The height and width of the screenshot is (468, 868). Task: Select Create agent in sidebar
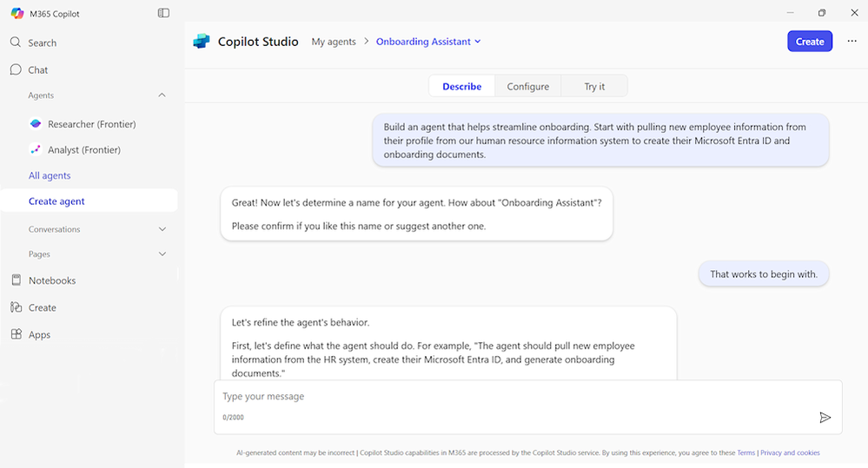click(89, 201)
